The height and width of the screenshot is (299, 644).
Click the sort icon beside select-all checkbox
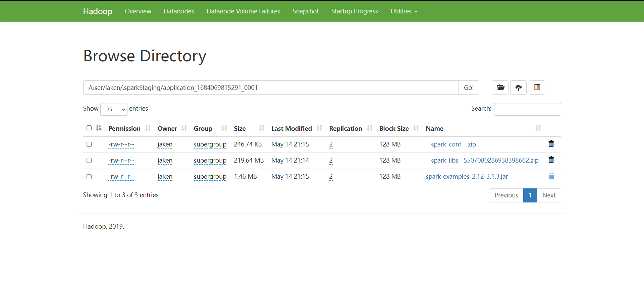click(99, 128)
